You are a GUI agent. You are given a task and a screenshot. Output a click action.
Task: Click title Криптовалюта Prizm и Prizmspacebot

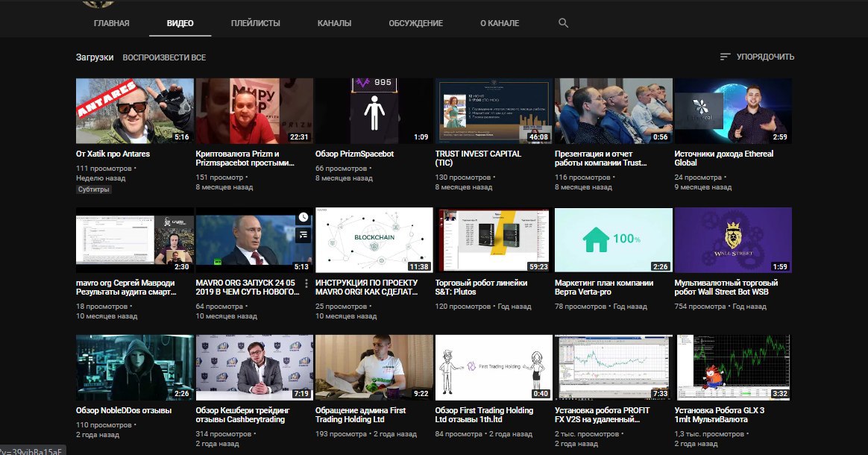[x=245, y=158]
